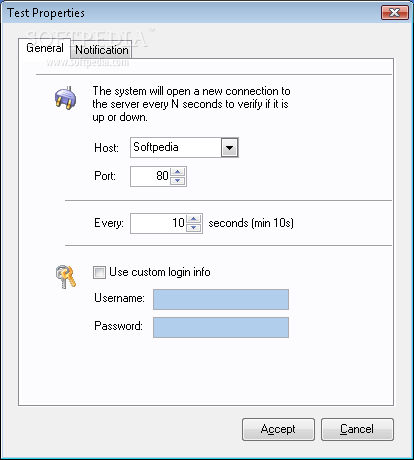Click the plug connection icon

point(66,98)
